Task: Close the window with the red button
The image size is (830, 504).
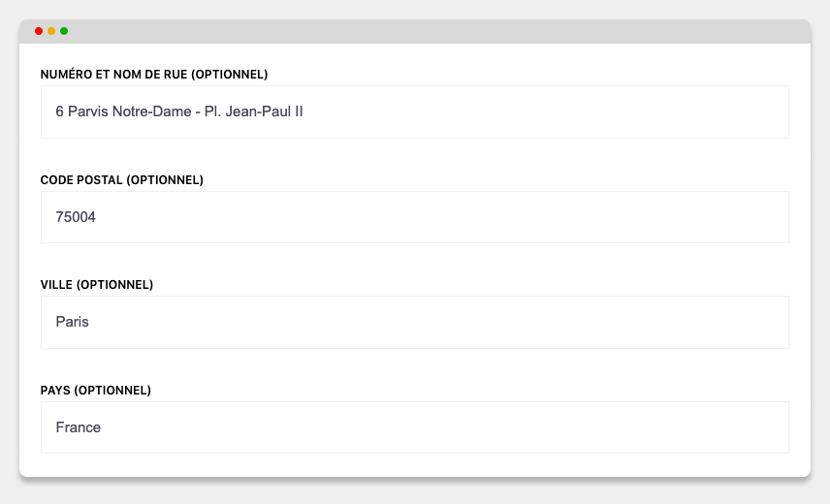Action: [x=39, y=31]
